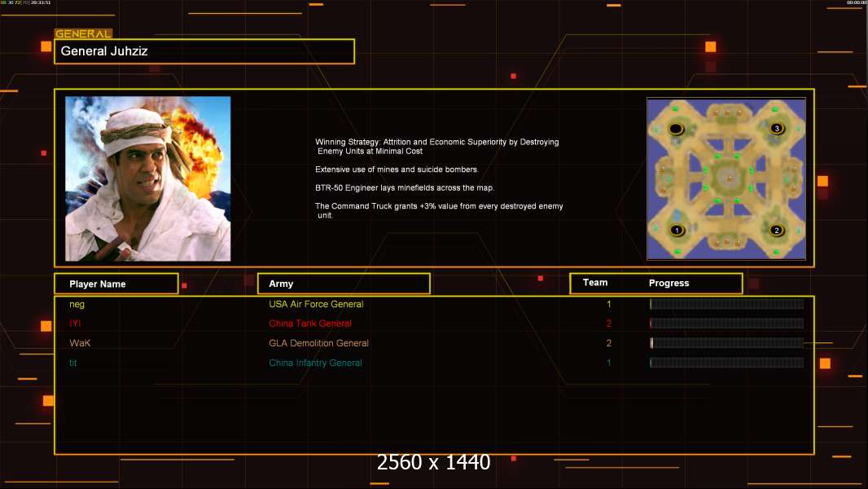Select player name IYI
Viewport: 868px width, 489px height.
point(75,324)
